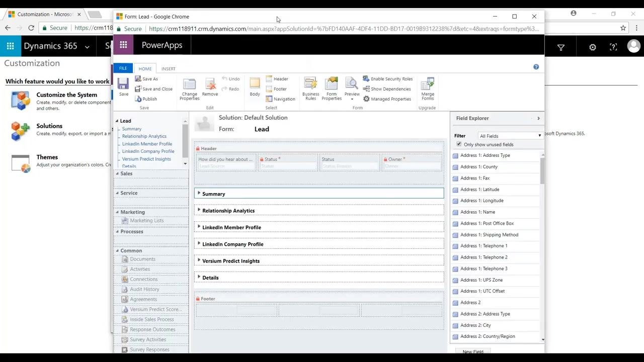The width and height of the screenshot is (644, 362).
Task: Open the Themes icon in Customization window
Action: (21, 163)
